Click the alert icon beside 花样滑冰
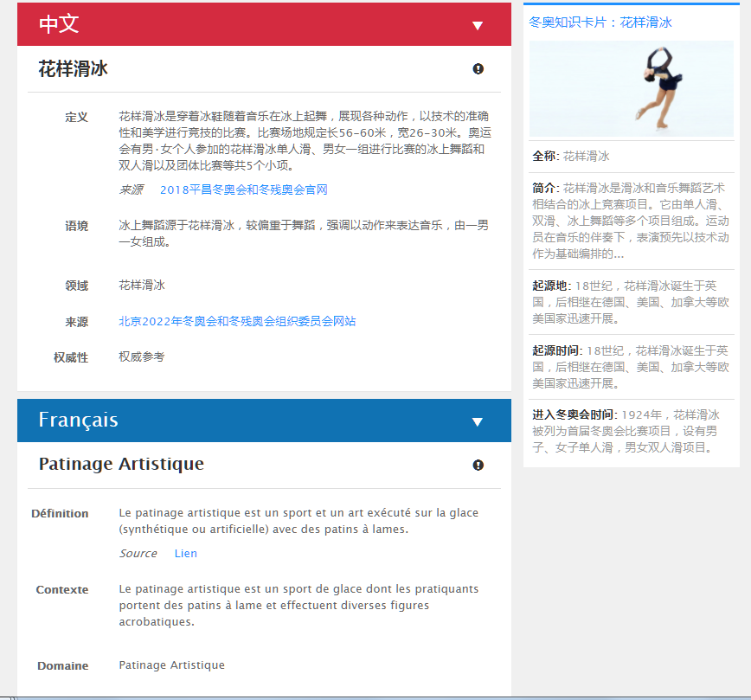Viewport: 751px width, 700px height. click(478, 69)
